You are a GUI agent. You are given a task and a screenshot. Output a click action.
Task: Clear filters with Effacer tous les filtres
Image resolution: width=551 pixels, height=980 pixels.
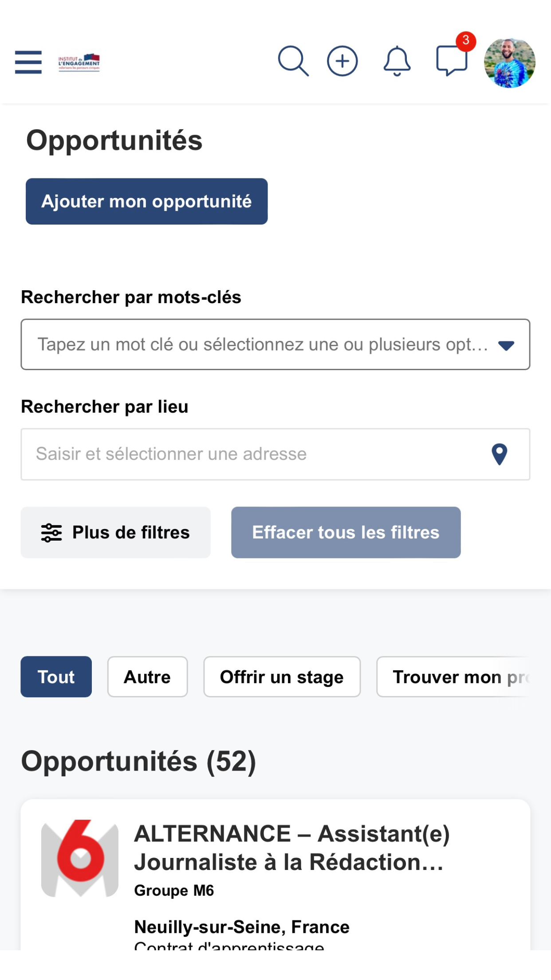click(346, 533)
